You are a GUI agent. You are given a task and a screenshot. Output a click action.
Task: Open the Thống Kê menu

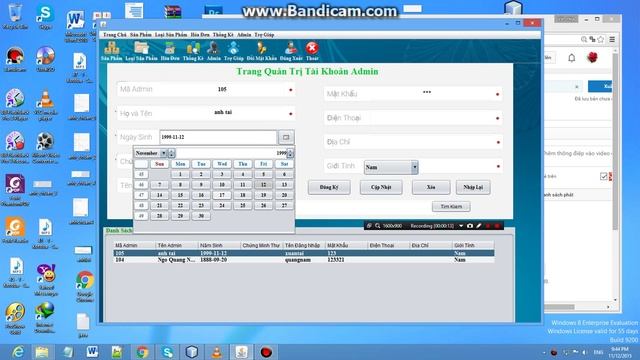click(223, 35)
